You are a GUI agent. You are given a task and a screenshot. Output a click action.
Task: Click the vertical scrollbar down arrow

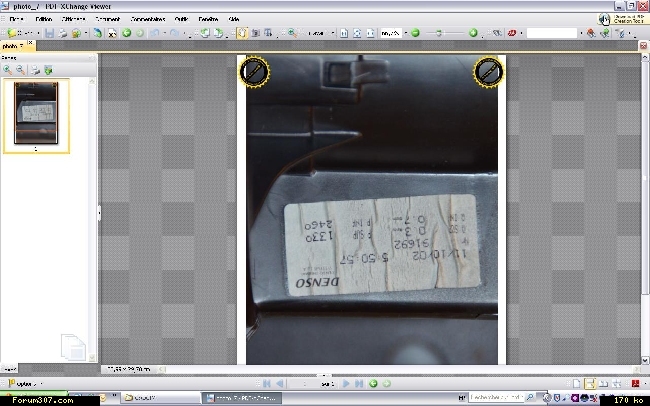pos(645,360)
